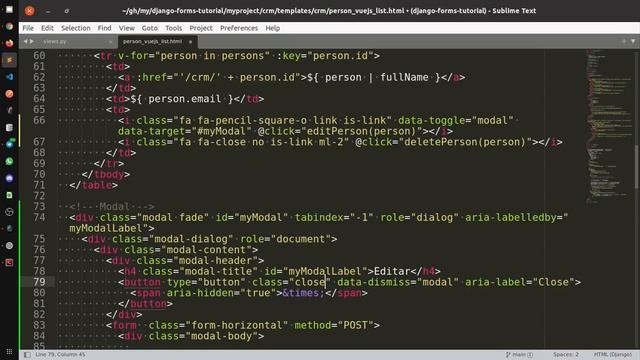Switch to the views.py tab
The image size is (640, 360).
click(55, 42)
